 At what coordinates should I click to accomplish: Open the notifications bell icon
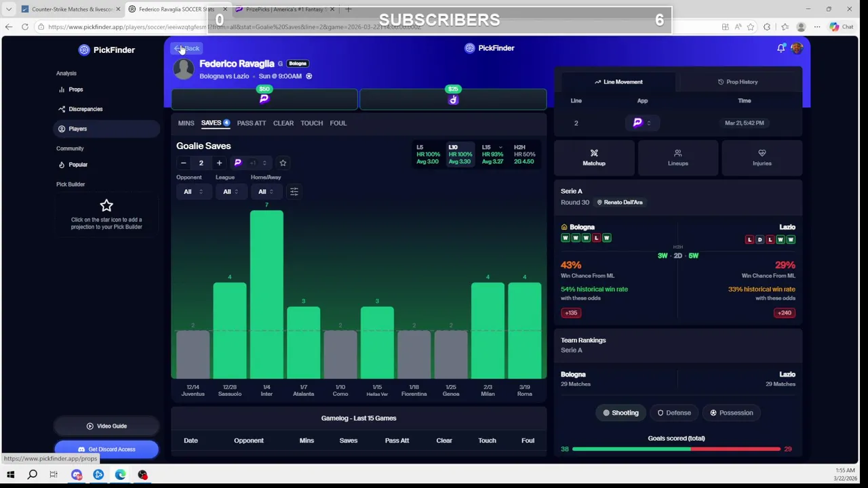point(781,48)
